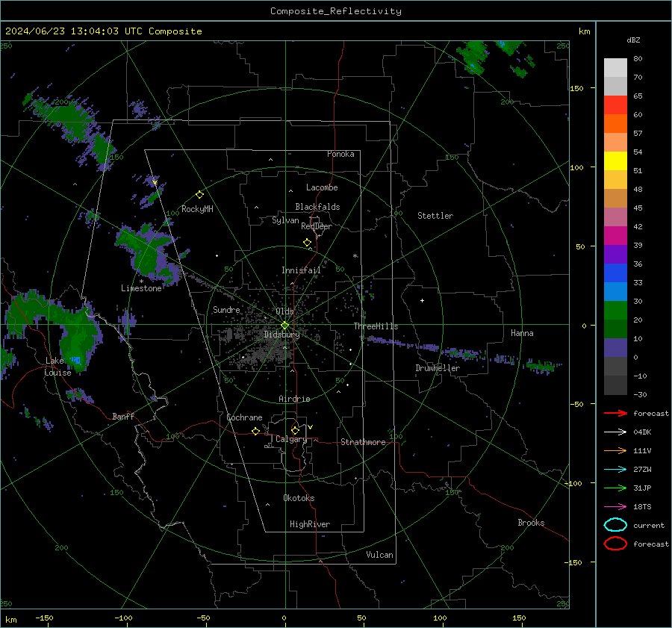Click the Sundre map label

coord(226,309)
